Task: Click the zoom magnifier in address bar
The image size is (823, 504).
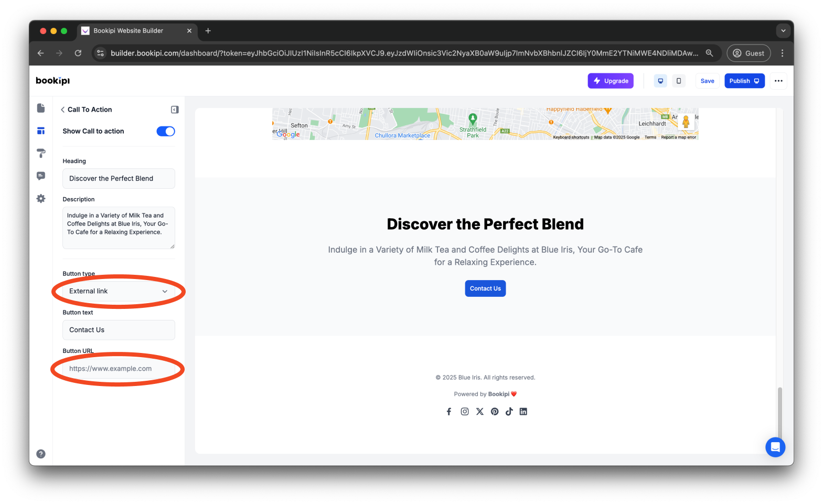Action: tap(709, 53)
